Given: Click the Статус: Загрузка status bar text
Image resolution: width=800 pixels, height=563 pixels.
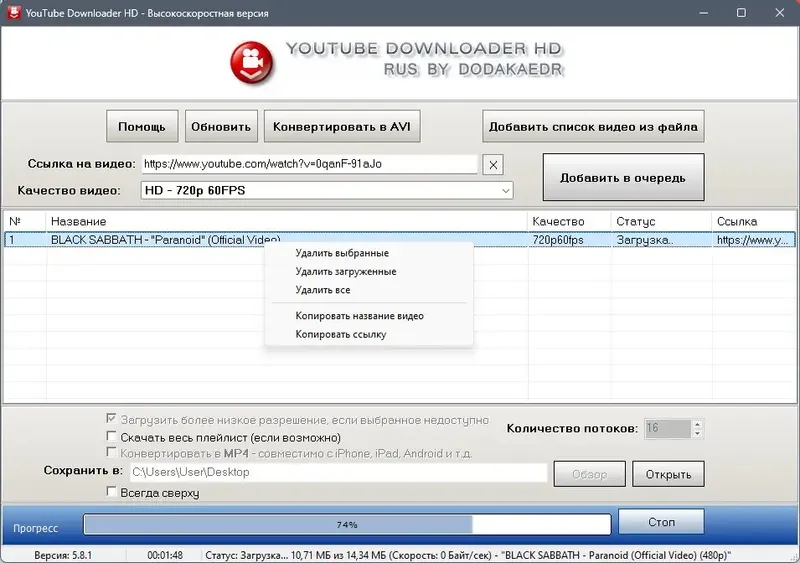Looking at the screenshot, I should pos(468,555).
